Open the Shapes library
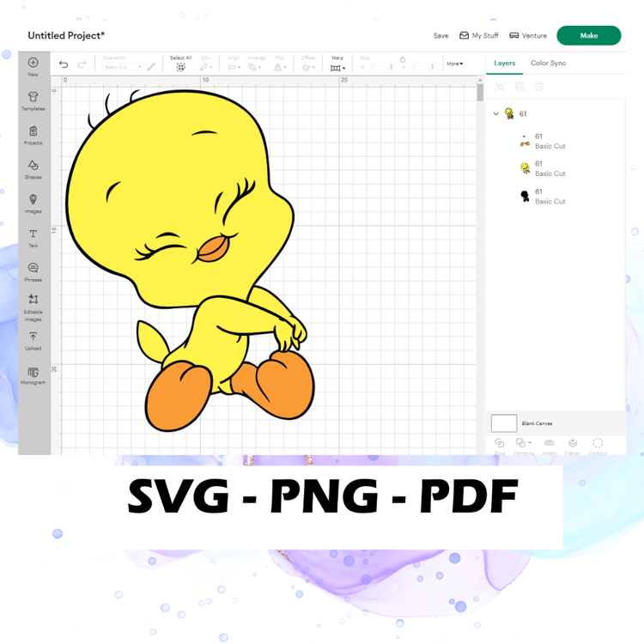The image size is (644, 644). [x=33, y=170]
